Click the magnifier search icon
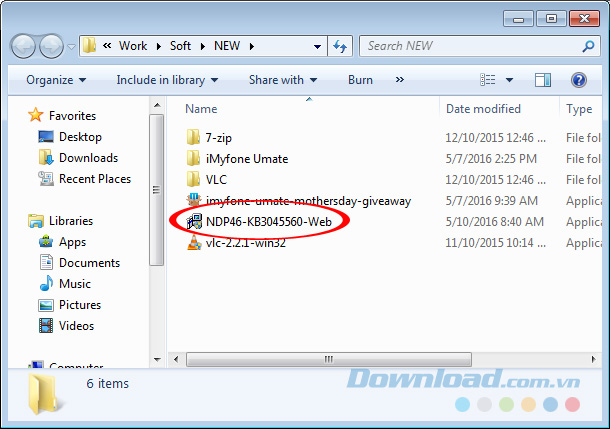 (x=588, y=46)
